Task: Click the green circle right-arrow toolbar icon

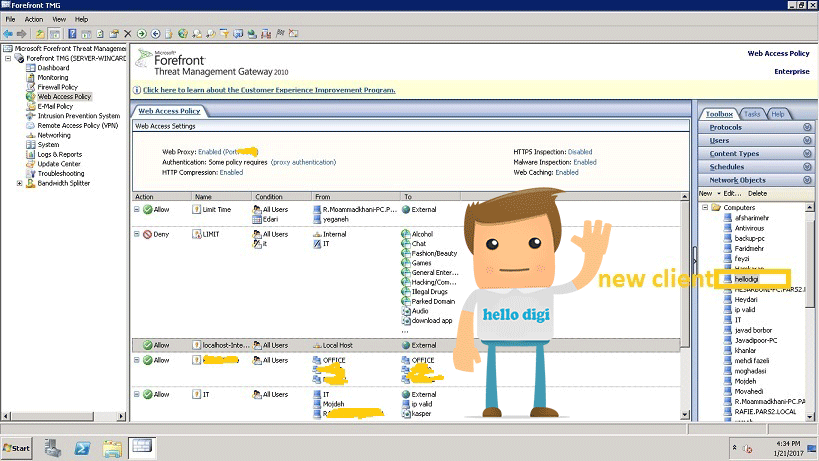Action: pos(142,34)
